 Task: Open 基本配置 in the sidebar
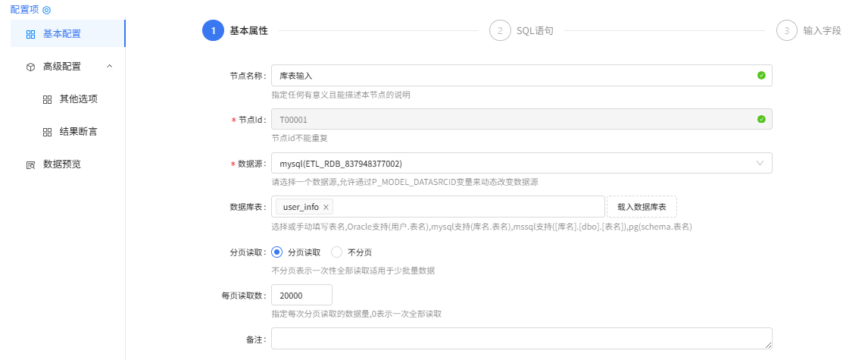[x=67, y=34]
